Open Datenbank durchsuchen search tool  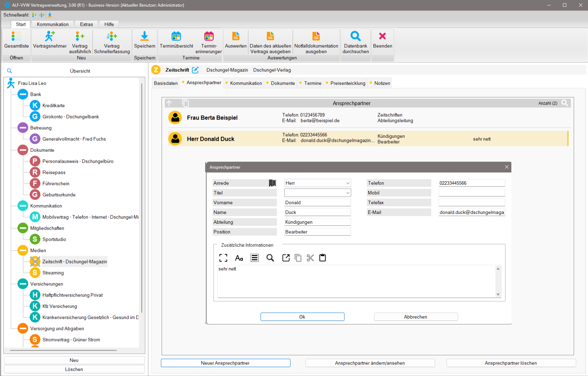click(355, 37)
